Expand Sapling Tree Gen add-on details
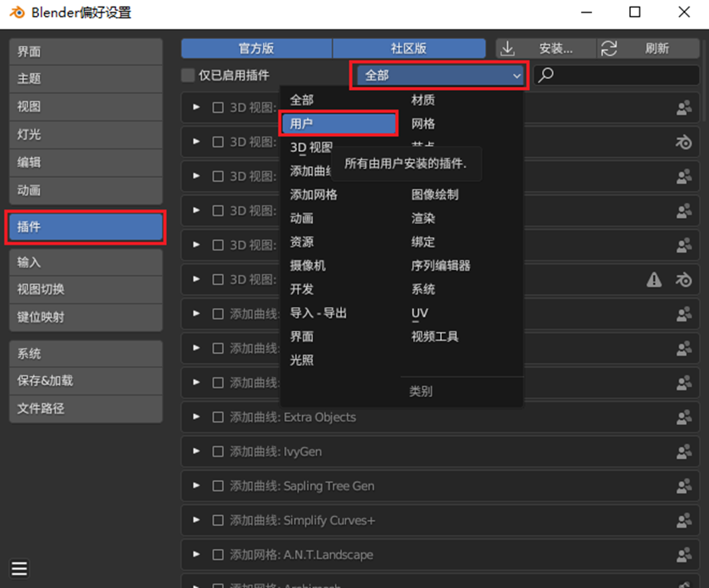 click(196, 485)
